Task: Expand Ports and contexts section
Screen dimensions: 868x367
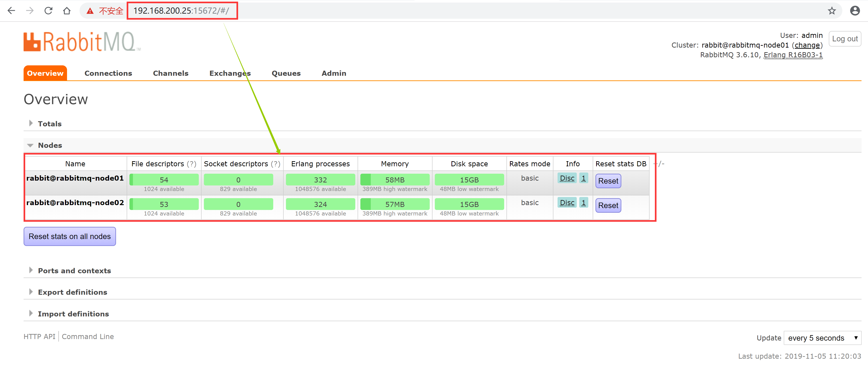Action: tap(74, 270)
